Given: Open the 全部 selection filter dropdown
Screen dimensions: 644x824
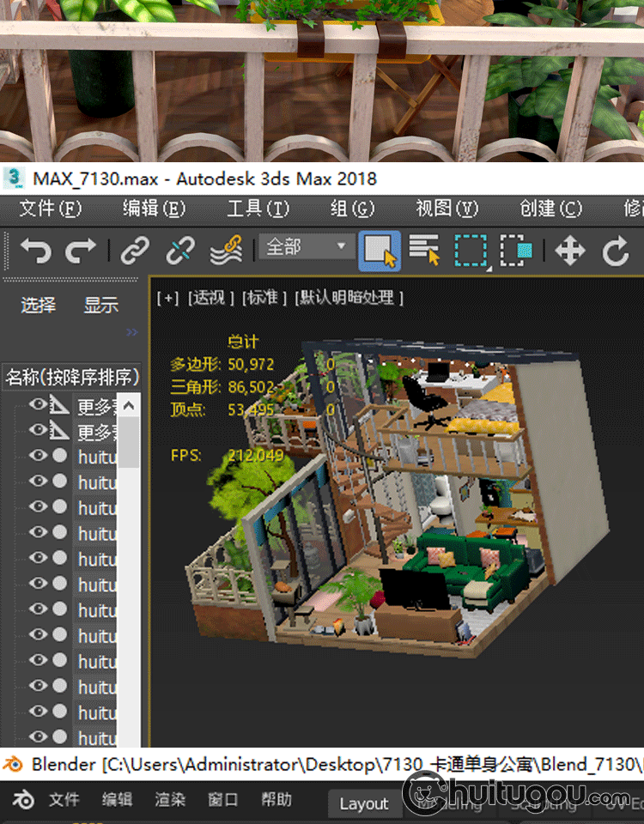Looking at the screenshot, I should (x=307, y=247).
